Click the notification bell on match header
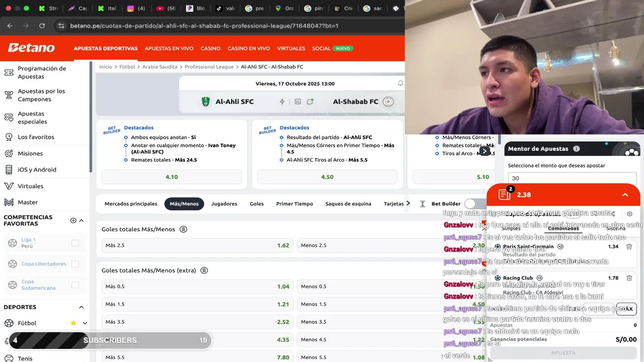Screen dimensions: 644x362 tap(400, 83)
